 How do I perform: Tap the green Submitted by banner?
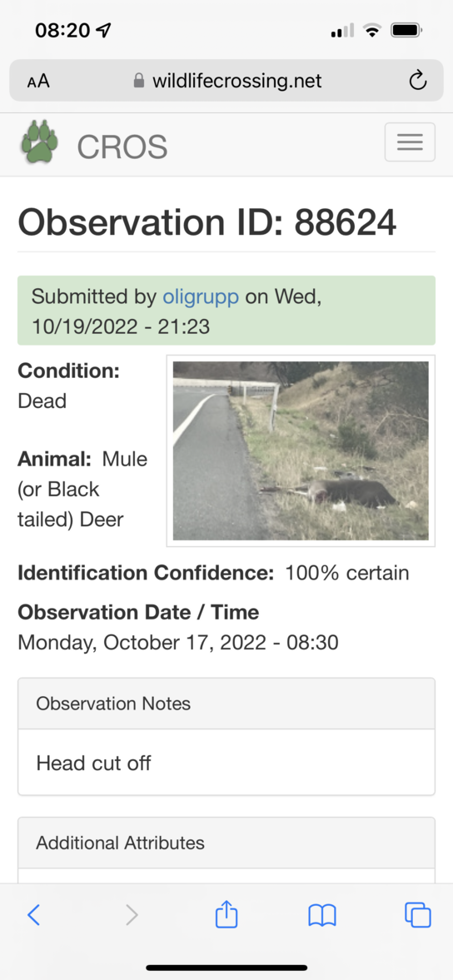click(226, 311)
